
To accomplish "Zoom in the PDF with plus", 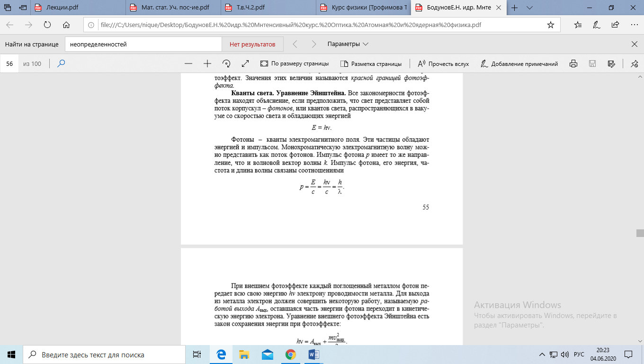I will pyautogui.click(x=207, y=64).
